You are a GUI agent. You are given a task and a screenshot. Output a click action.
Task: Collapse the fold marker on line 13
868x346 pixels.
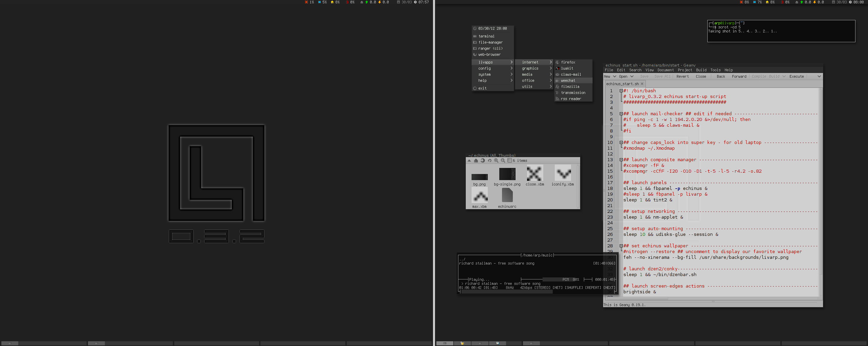click(621, 160)
